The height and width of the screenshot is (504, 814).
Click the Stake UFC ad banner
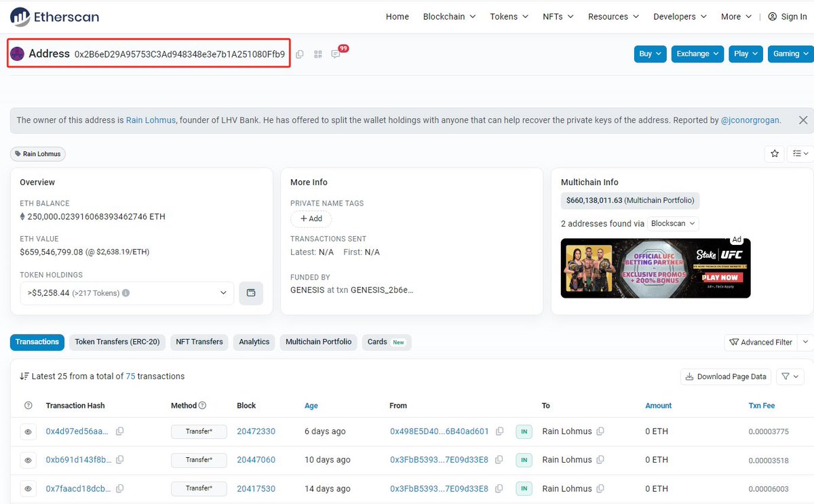click(656, 268)
